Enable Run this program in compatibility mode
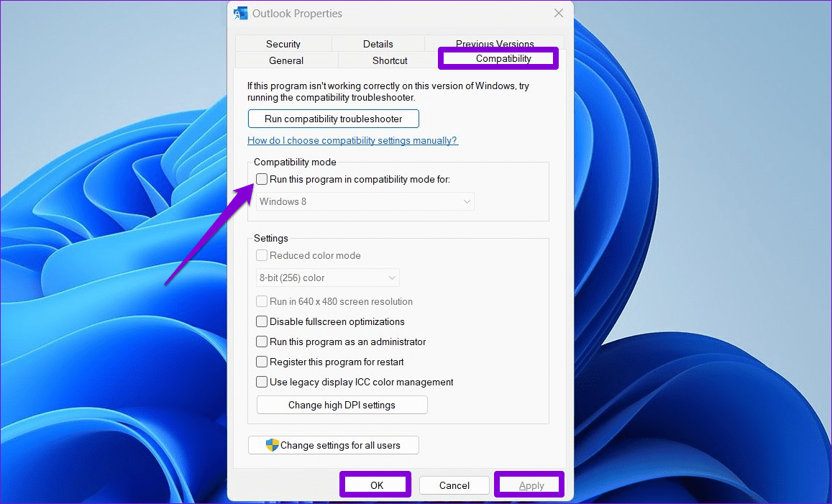The image size is (832, 504). pyautogui.click(x=262, y=179)
